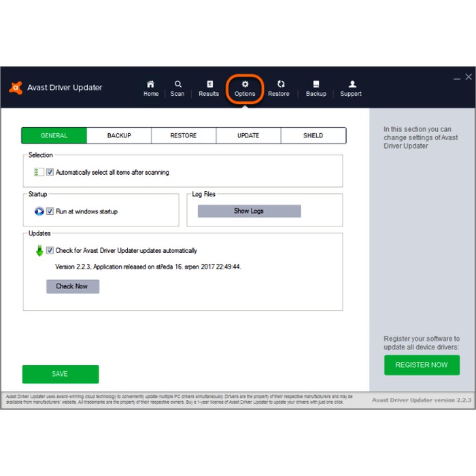Open the Results list icon

(x=209, y=84)
